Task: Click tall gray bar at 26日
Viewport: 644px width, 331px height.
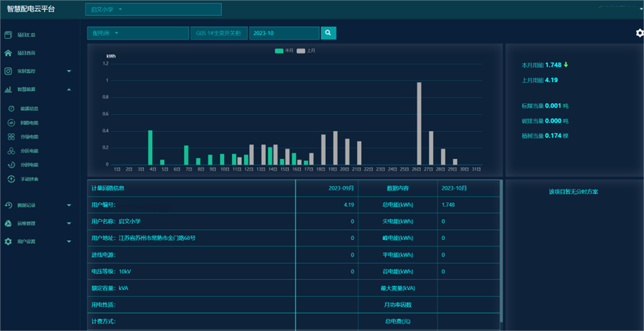Action: tap(419, 124)
